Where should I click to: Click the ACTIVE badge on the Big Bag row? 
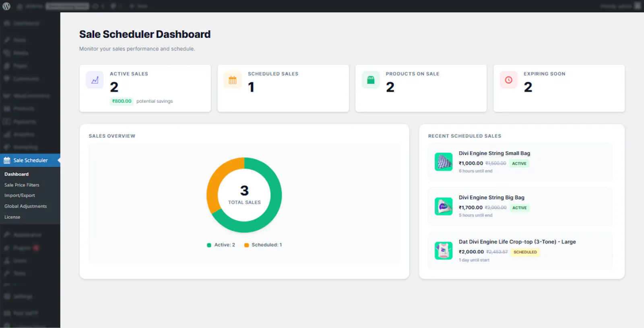520,208
